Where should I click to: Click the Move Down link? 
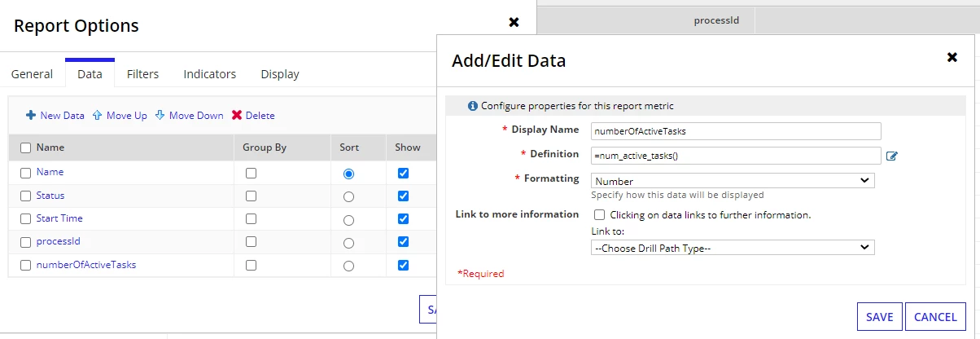tap(196, 116)
